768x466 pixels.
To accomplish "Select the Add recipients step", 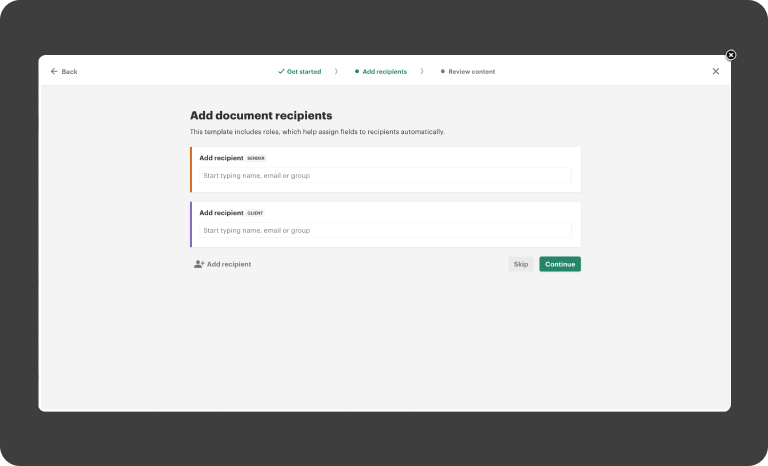I will [381, 72].
